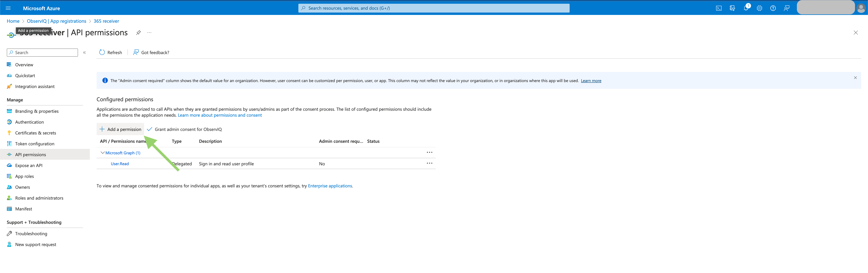Pin the API permissions page to dashboard
The height and width of the screenshot is (273, 868).
pos(138,33)
